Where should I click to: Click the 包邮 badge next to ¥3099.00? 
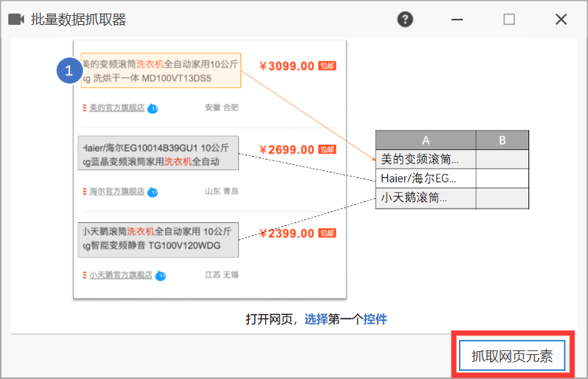(327, 66)
